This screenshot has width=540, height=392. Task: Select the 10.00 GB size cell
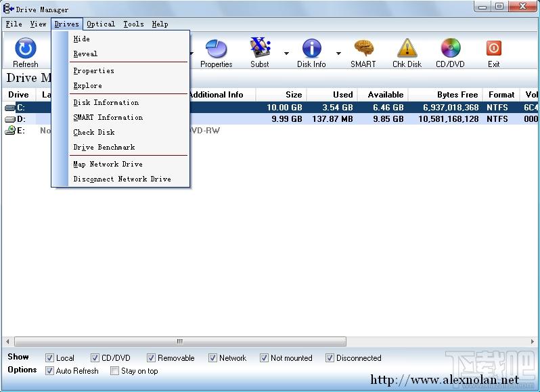click(x=284, y=108)
